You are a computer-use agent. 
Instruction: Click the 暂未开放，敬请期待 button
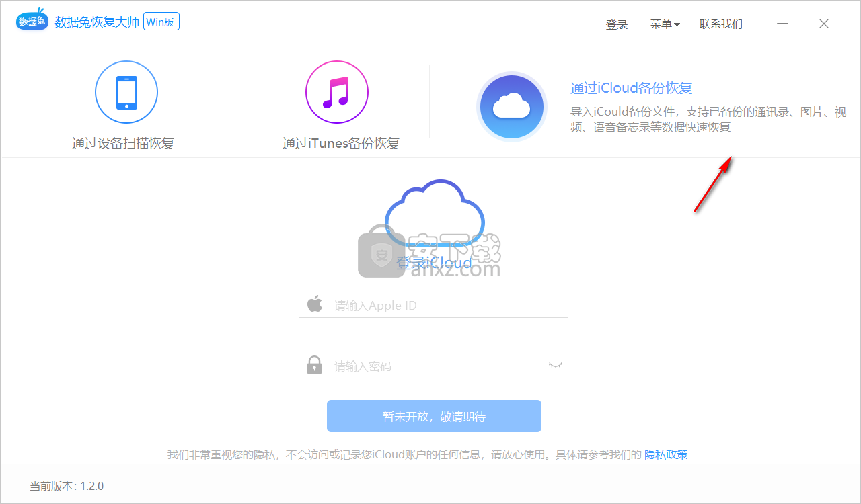(x=434, y=415)
